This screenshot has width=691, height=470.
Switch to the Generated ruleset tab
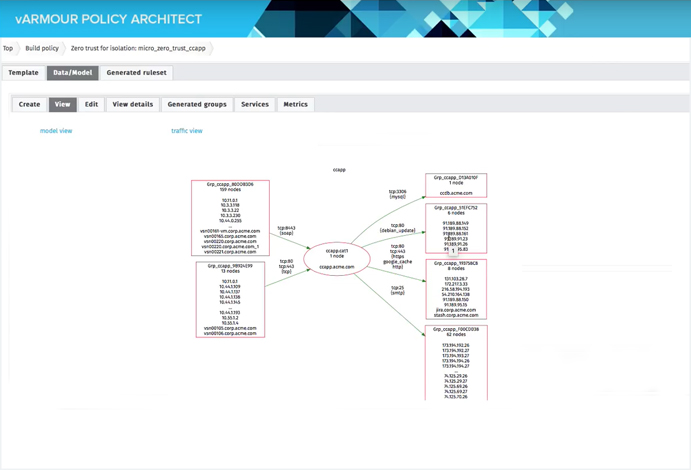click(x=137, y=73)
